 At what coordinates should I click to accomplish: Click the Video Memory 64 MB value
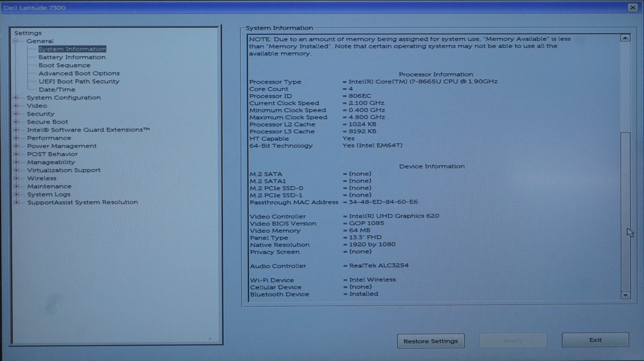360,230
